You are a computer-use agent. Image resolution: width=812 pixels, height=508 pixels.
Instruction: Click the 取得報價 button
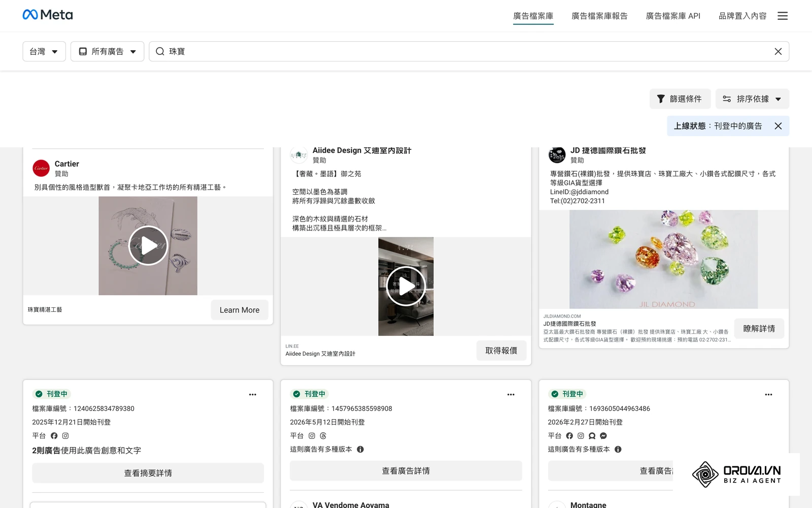[x=501, y=351]
